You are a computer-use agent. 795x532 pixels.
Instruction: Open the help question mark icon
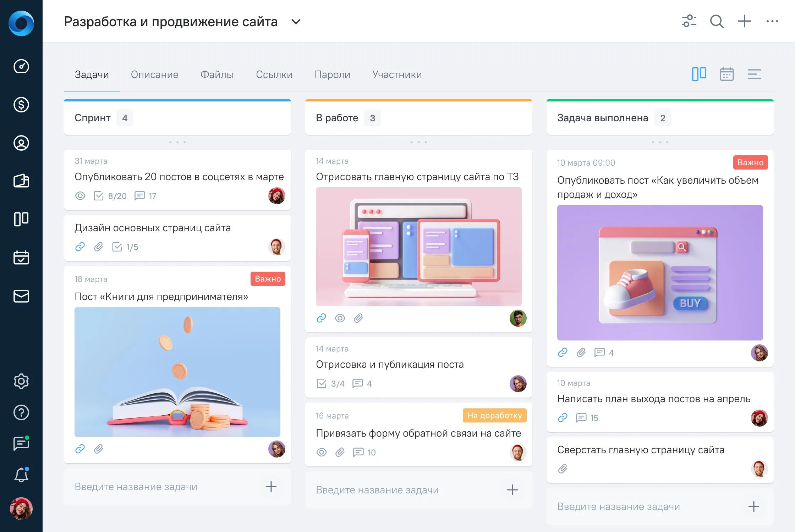click(x=21, y=412)
